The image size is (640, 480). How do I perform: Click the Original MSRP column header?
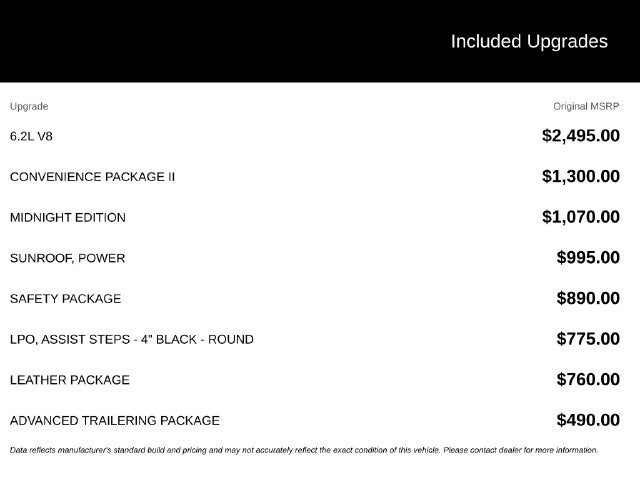click(586, 106)
